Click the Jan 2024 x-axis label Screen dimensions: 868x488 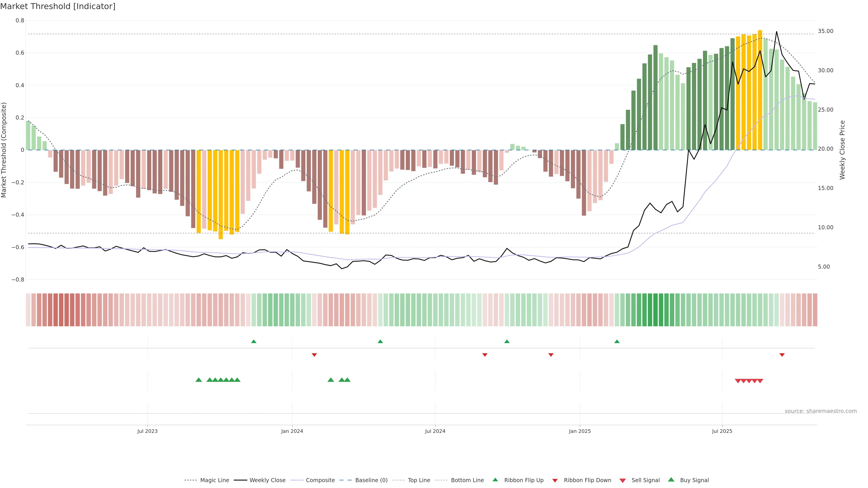tap(292, 431)
